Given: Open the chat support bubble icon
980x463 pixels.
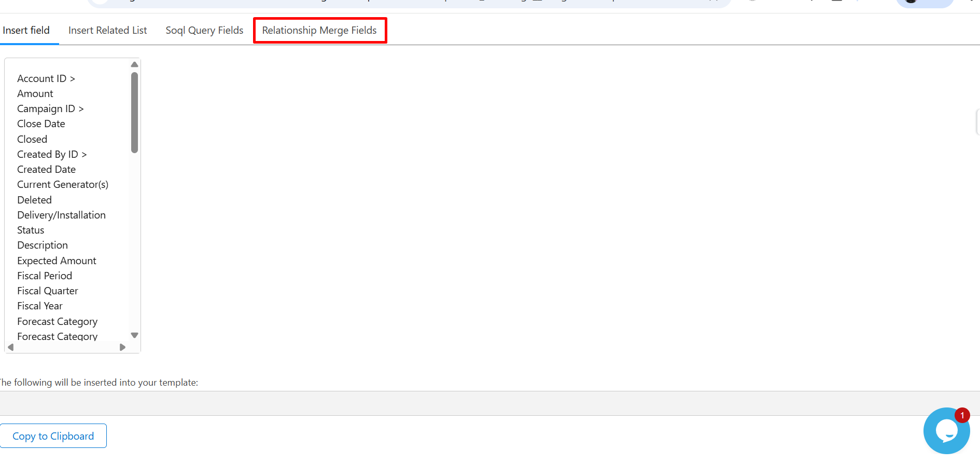Looking at the screenshot, I should pos(946,431).
